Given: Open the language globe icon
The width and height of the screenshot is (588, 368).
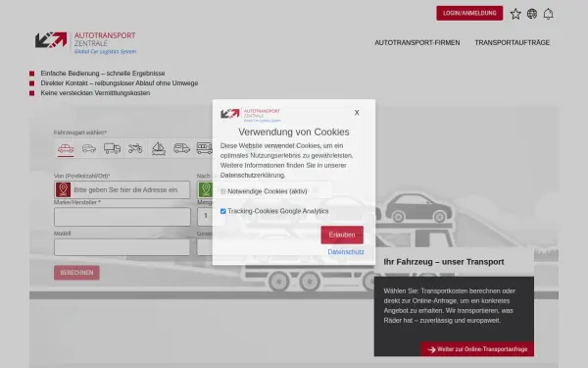Looking at the screenshot, I should click(x=532, y=14).
